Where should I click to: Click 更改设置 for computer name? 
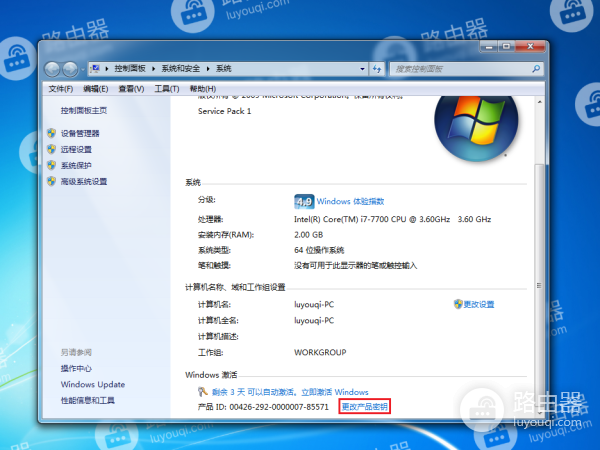point(479,304)
